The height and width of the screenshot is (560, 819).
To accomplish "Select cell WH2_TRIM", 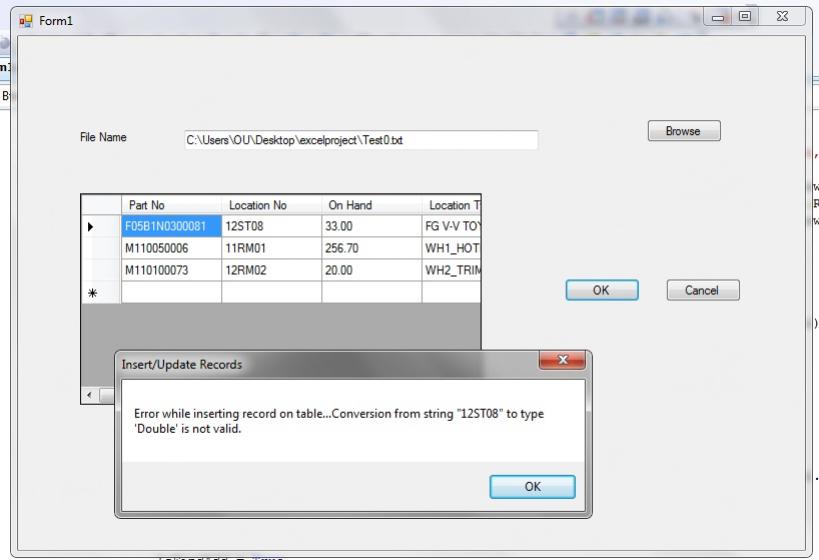I will [x=451, y=270].
